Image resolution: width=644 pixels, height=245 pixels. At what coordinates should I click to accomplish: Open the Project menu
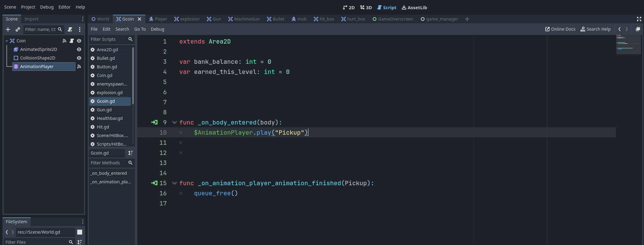click(x=28, y=7)
